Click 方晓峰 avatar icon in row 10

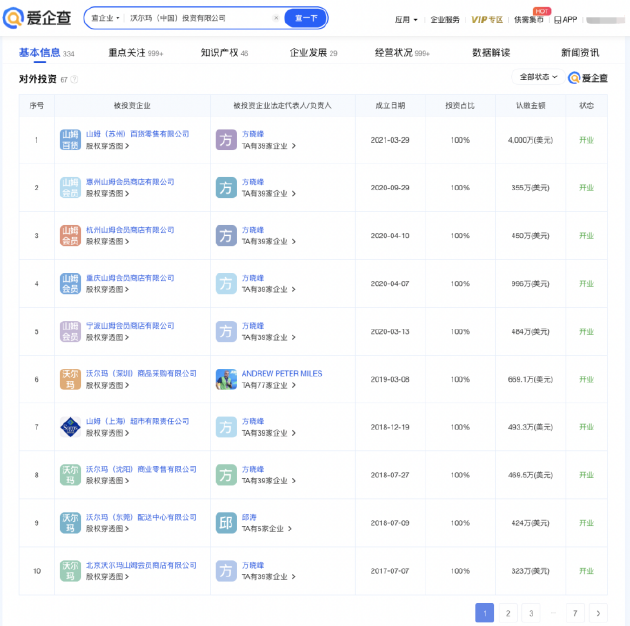[x=226, y=571]
